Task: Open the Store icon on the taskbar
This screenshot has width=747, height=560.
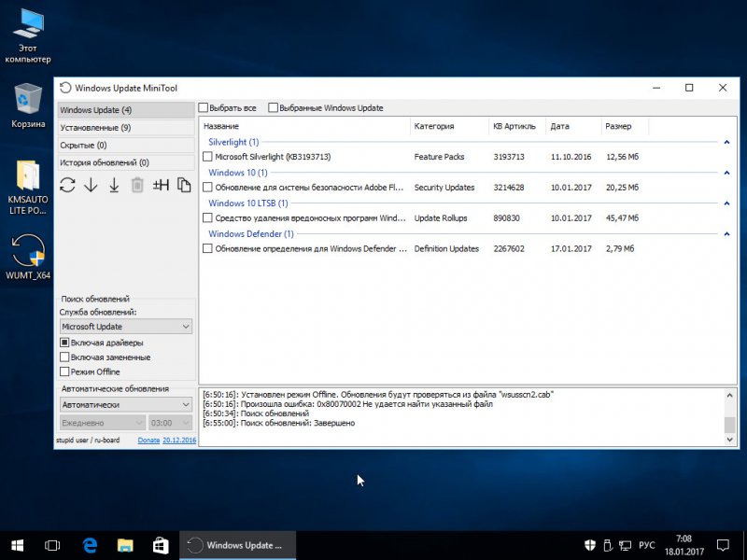Action: point(161,545)
